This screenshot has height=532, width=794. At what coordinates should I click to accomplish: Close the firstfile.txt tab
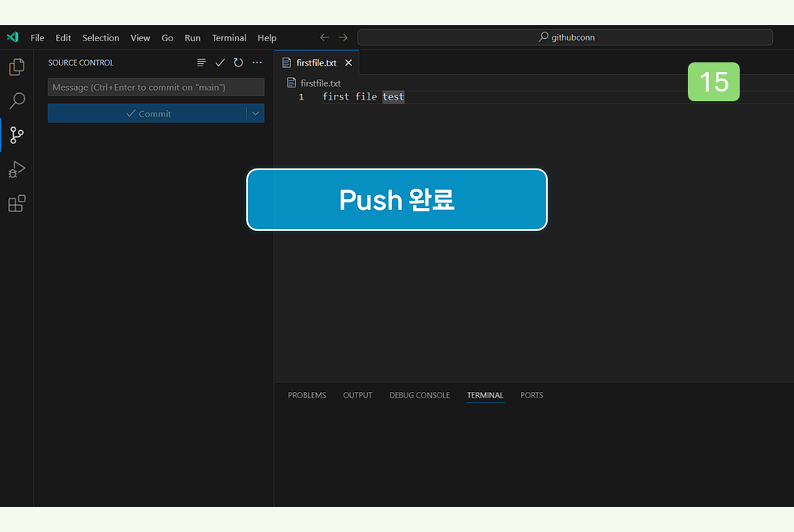point(348,62)
